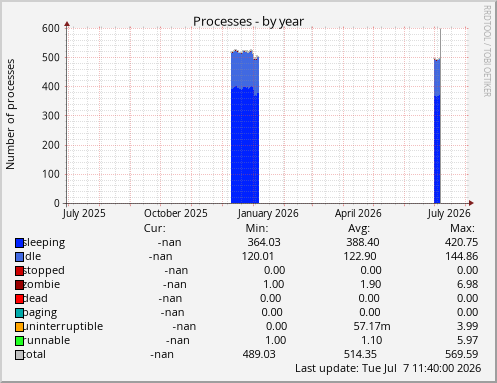Viewport: 497px width, 383px height.
Task: Click the 'runnable' legend label
Action: point(47,340)
